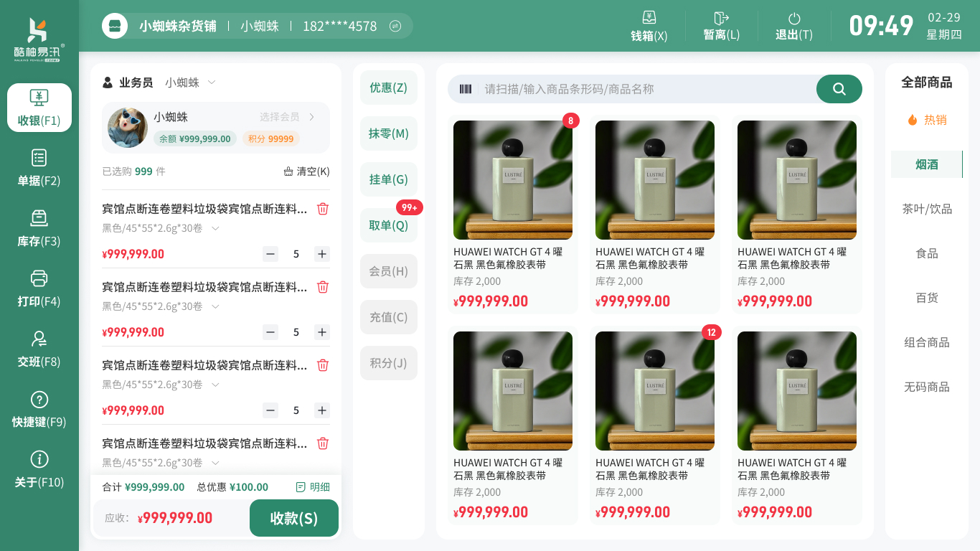Click the 余额 ¥999,999.00 tag
The height and width of the screenshot is (551, 980).
point(195,138)
